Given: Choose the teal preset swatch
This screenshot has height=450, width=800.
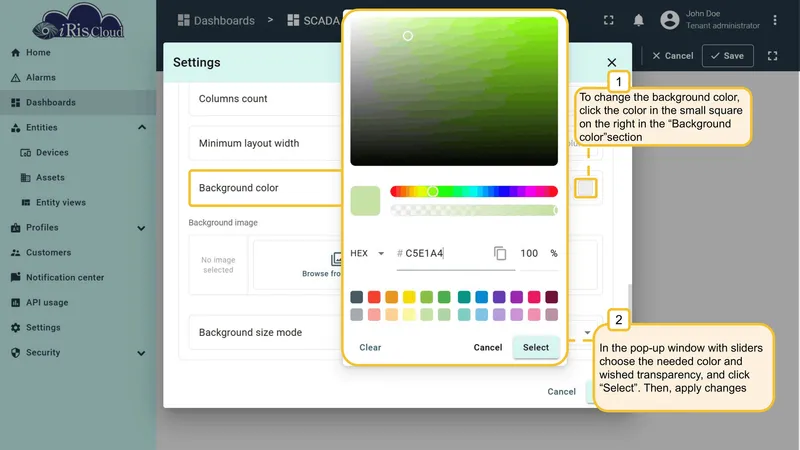Looking at the screenshot, I should tap(464, 297).
